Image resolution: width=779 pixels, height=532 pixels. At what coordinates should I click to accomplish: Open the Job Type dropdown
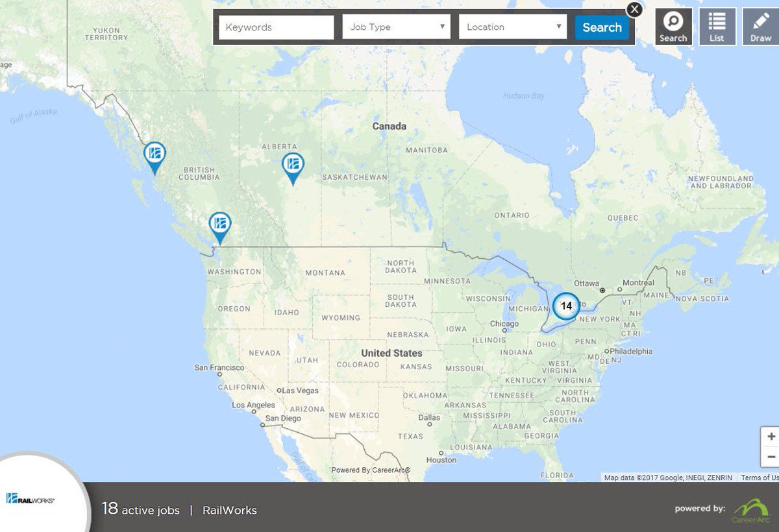point(397,27)
